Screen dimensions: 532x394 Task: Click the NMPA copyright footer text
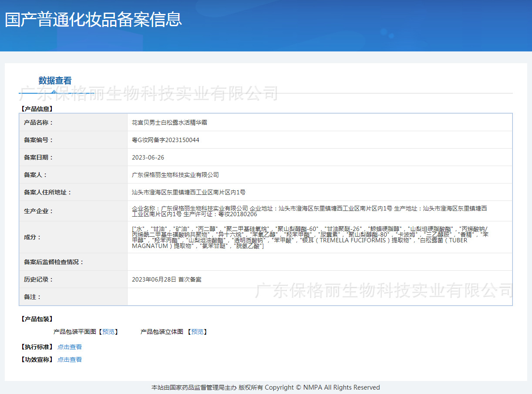[266, 387]
